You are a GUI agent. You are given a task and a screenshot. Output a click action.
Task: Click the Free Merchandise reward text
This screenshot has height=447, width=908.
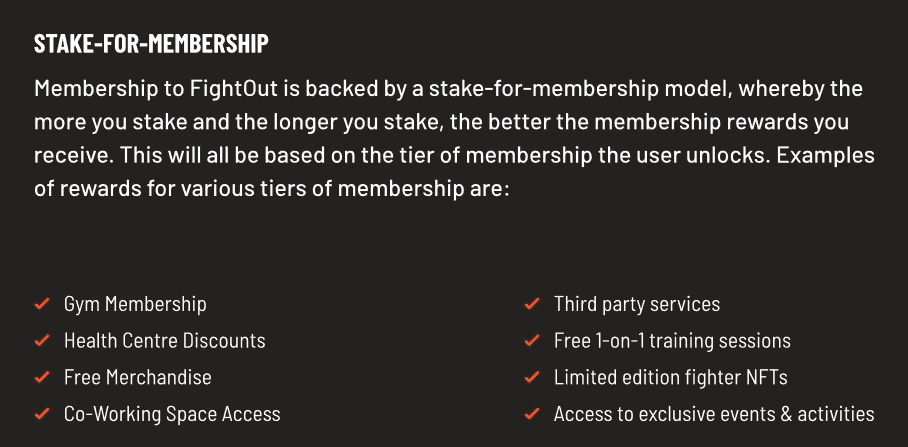(137, 378)
